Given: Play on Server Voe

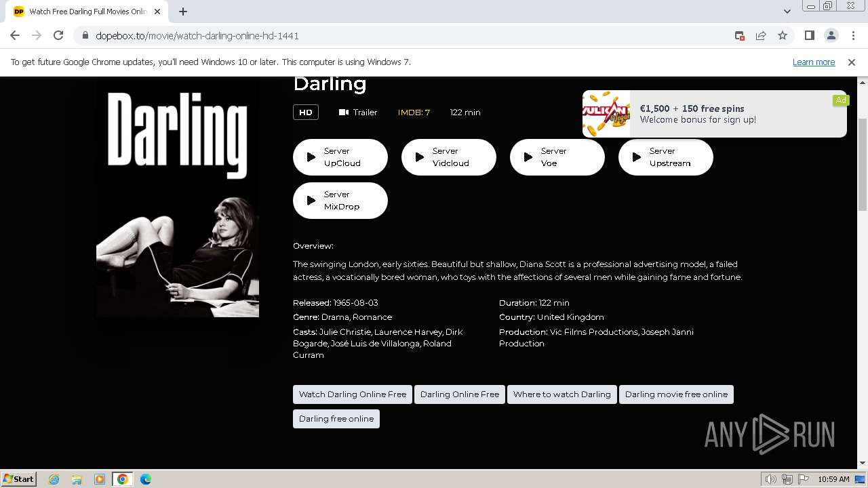Looking at the screenshot, I should (557, 157).
